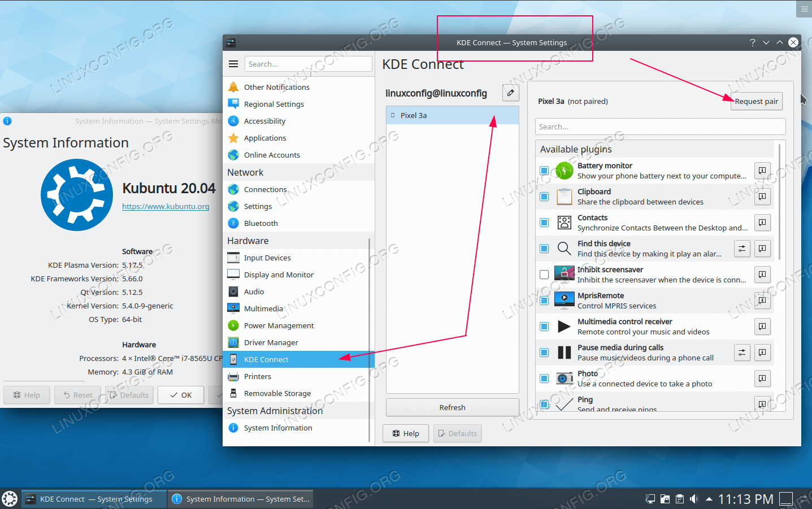Toggle the MprisRemote plugin checkbox

(x=544, y=300)
